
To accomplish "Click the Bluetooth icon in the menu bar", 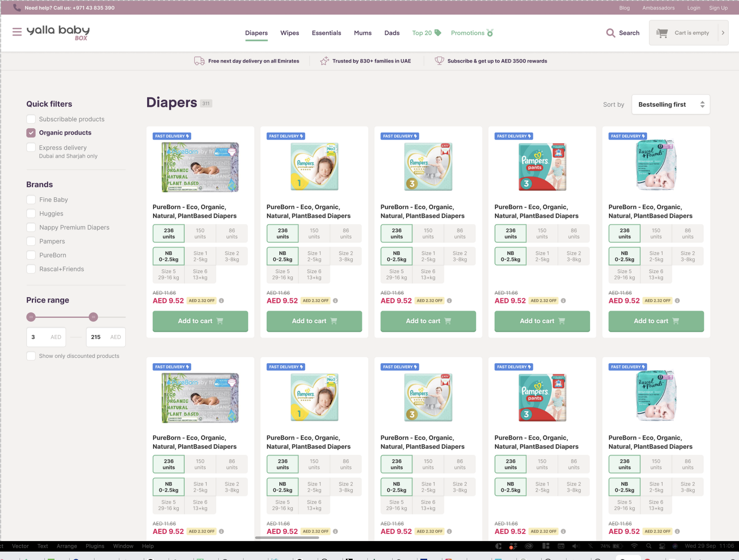I will point(590,546).
